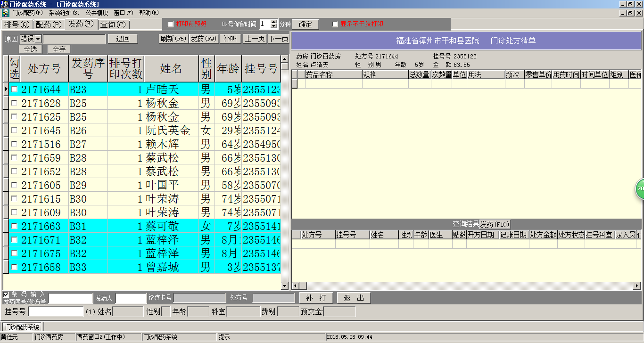The height and width of the screenshot is (343, 644).
Task: Switch to the 排号(Q) tab
Action: (x=17, y=24)
